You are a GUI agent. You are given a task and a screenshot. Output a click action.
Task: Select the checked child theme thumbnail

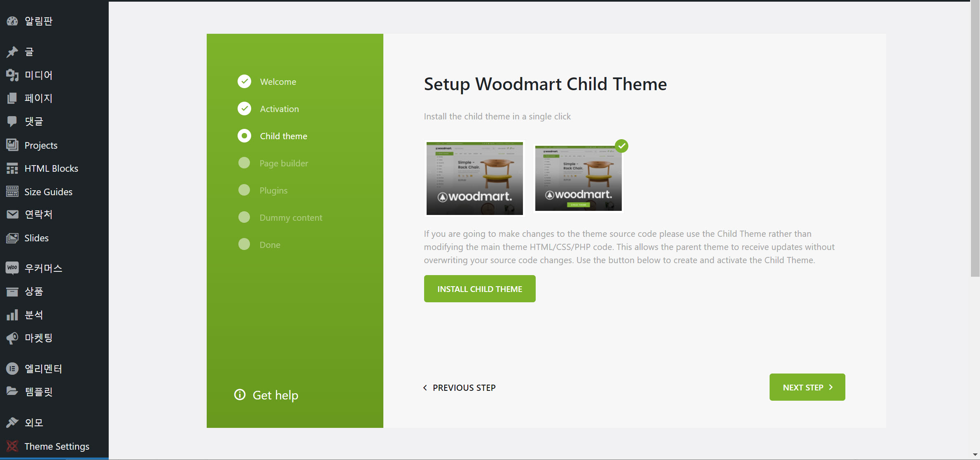[x=578, y=178]
